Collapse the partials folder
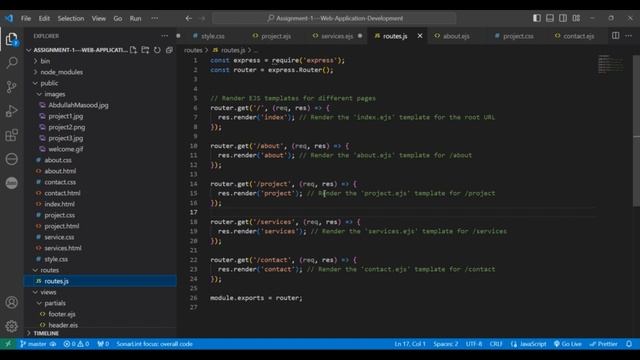Screen dimensions: 640x360 pos(55,303)
